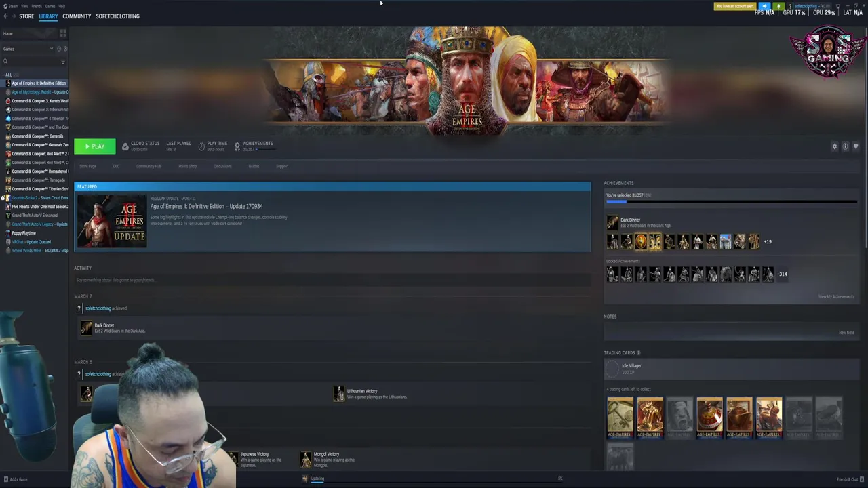This screenshot has width=868, height=488.
Task: Type in the activity say-something field
Action: [x=332, y=280]
